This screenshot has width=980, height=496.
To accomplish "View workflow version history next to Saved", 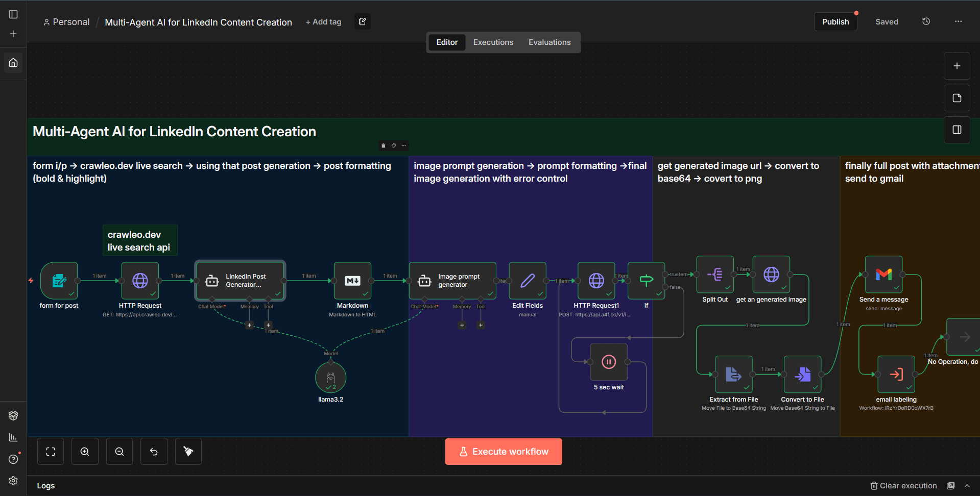I will coord(925,21).
